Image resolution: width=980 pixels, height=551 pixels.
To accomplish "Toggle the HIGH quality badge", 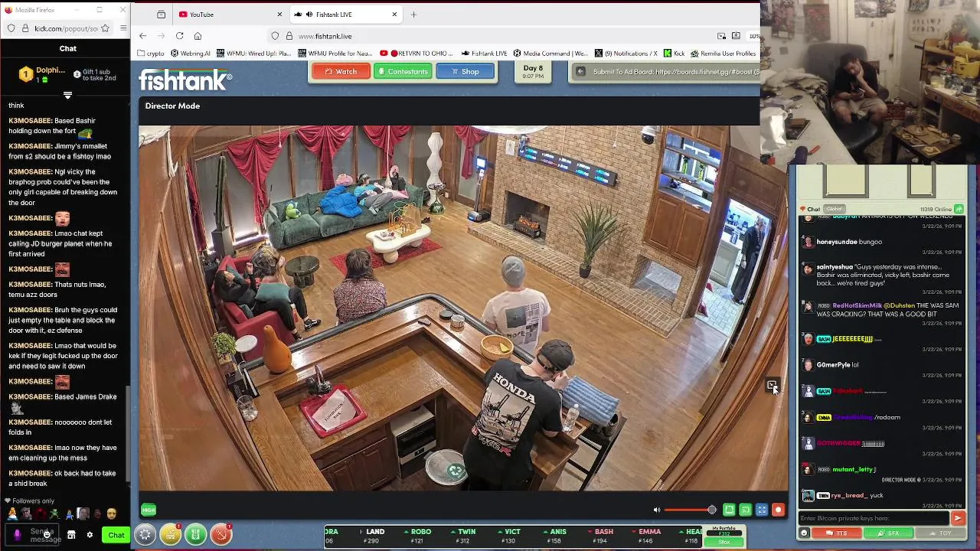I will [149, 510].
